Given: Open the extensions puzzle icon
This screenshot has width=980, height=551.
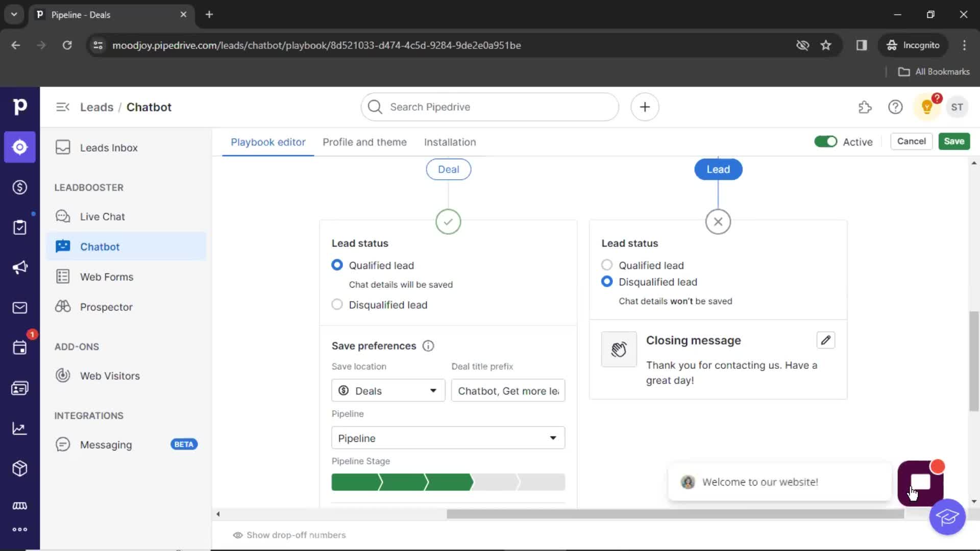Looking at the screenshot, I should (865, 107).
